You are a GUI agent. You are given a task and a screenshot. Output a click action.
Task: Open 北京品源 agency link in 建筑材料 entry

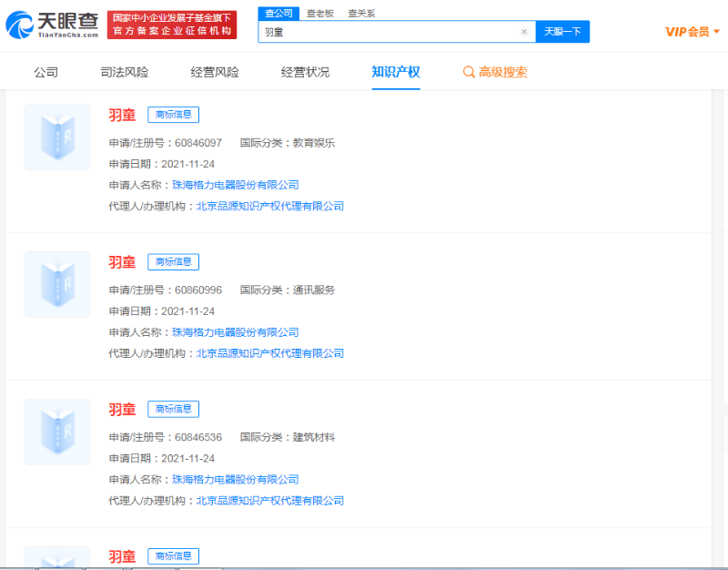click(x=269, y=500)
